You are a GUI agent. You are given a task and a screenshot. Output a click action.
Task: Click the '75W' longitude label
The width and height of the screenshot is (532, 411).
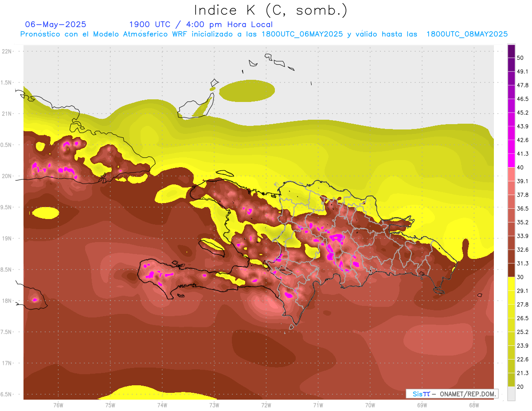(x=110, y=405)
